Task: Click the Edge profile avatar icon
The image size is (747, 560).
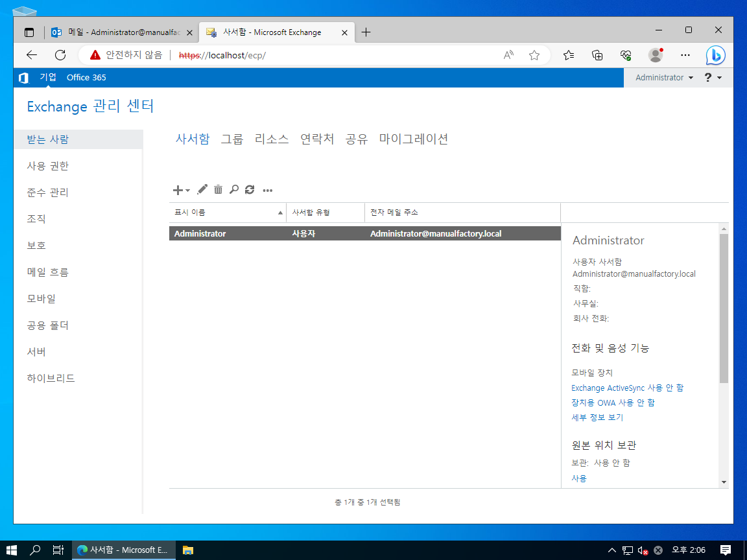Action: point(656,55)
